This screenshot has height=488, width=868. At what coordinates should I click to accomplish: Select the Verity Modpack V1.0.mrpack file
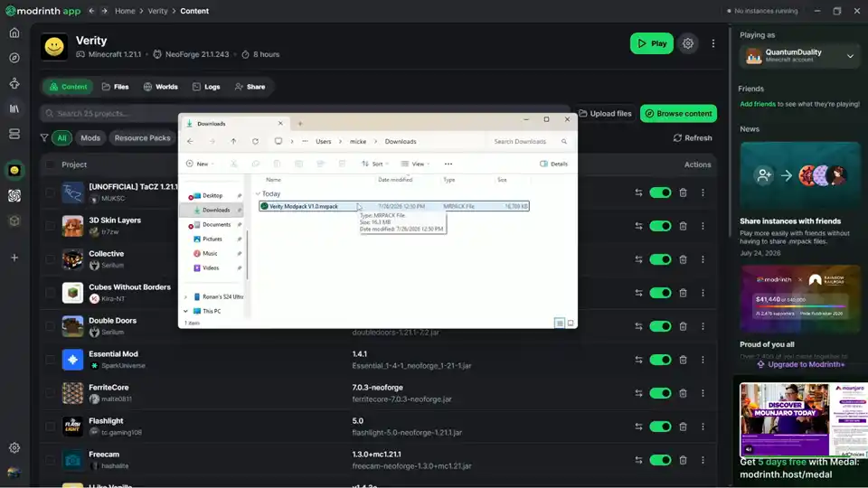point(393,206)
